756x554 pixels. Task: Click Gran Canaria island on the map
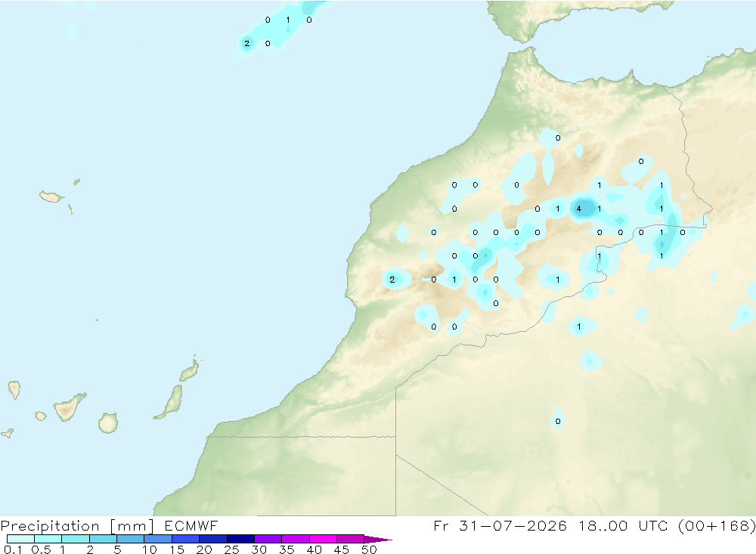coord(108,422)
